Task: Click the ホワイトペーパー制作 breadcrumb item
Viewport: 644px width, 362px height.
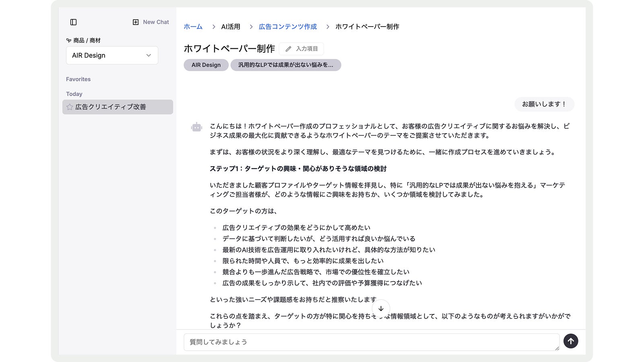Action: click(367, 27)
